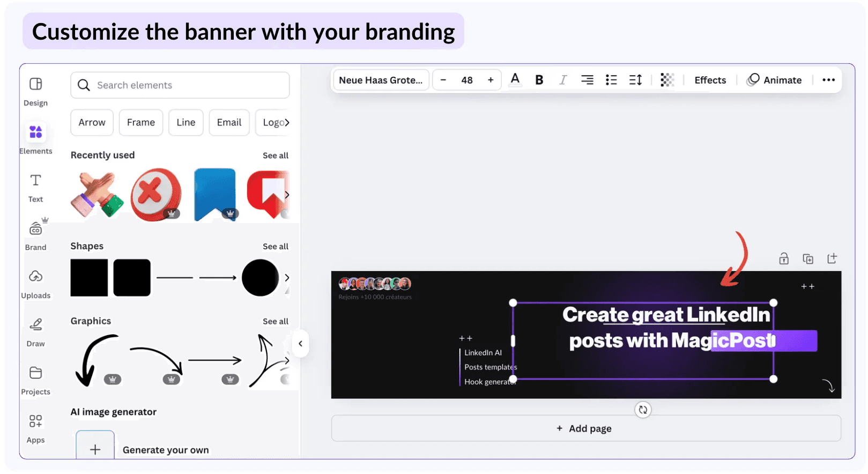Click the plus tile to generate AI image
The height and width of the screenshot is (474, 868).
[95, 446]
